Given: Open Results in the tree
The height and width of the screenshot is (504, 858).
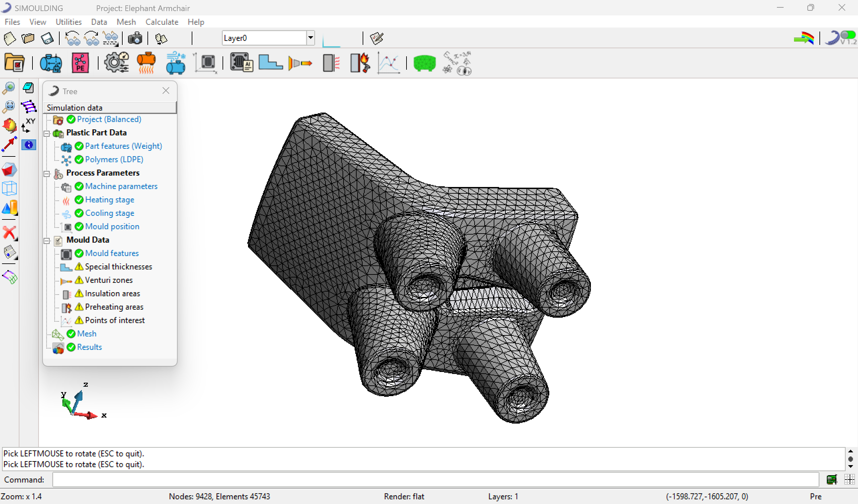Looking at the screenshot, I should [89, 347].
